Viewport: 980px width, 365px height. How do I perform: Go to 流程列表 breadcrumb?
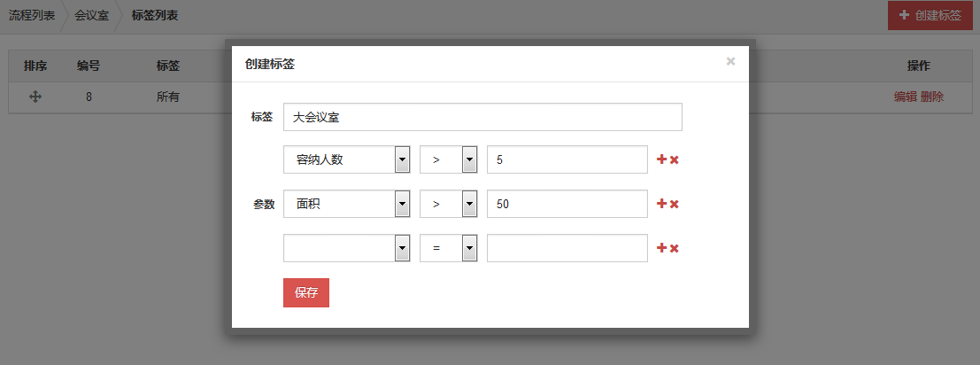click(32, 16)
